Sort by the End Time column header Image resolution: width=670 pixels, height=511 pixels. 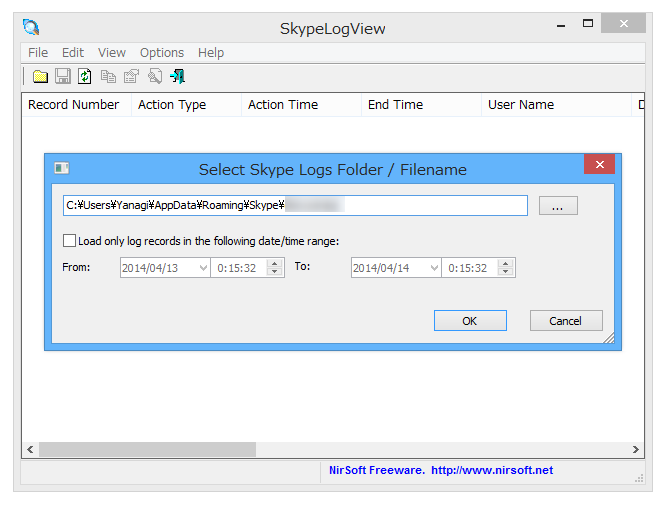421,105
